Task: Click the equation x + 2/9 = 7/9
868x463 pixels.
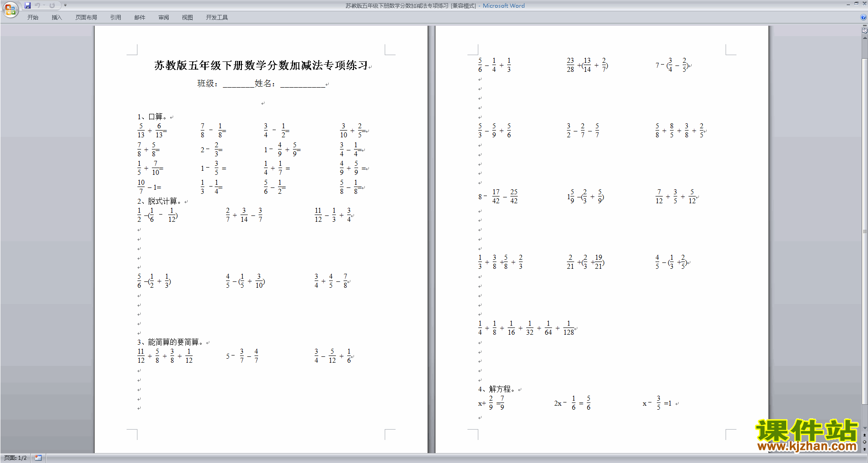Action: point(491,403)
